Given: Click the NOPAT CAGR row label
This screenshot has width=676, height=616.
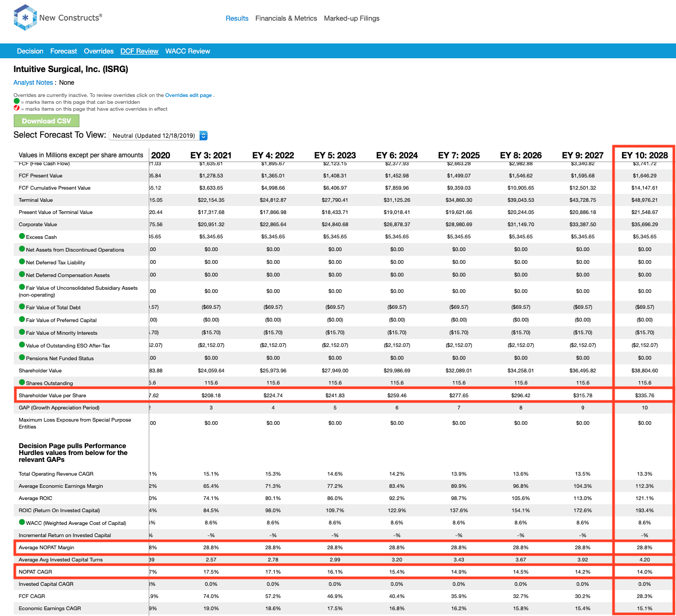Looking at the screenshot, I should (35, 572).
